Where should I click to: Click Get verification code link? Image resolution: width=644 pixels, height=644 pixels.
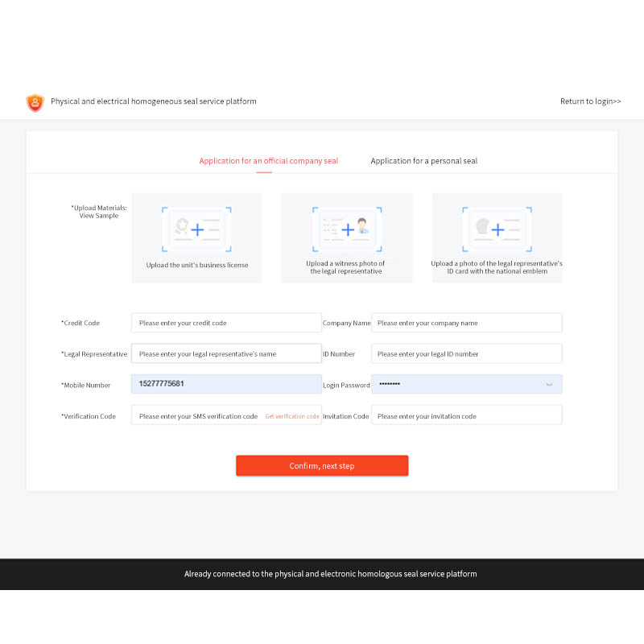pyautogui.click(x=291, y=417)
